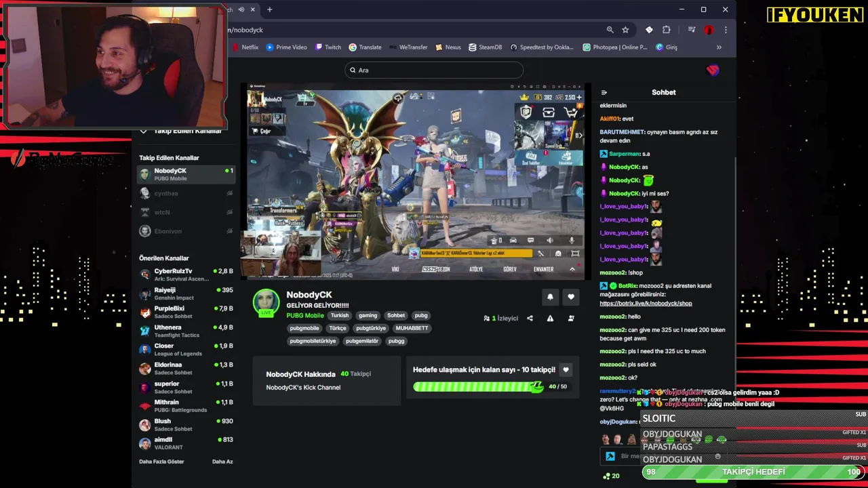The width and height of the screenshot is (868, 488).
Task: Open the Eldorinaa recommended channel
Action: click(186, 369)
